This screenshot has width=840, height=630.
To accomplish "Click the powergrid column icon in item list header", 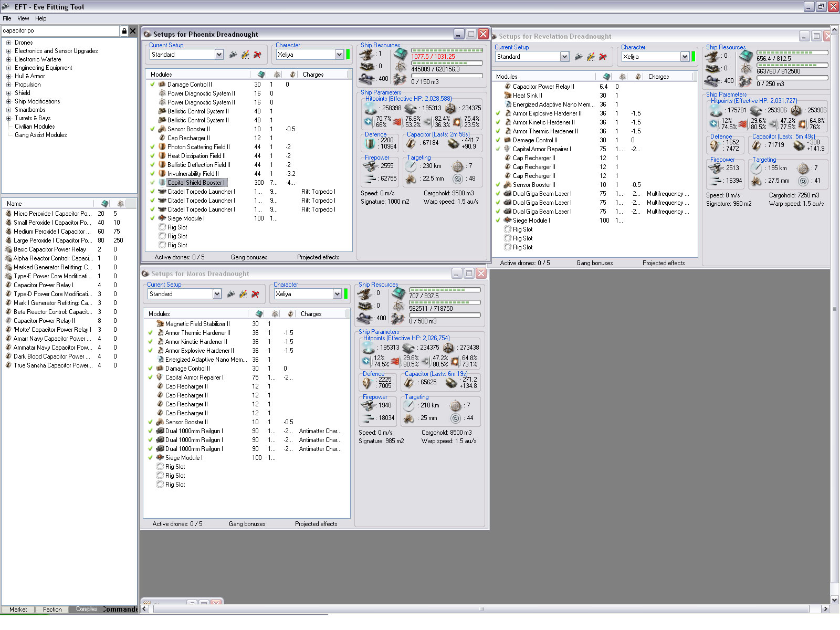I will pyautogui.click(x=121, y=204).
